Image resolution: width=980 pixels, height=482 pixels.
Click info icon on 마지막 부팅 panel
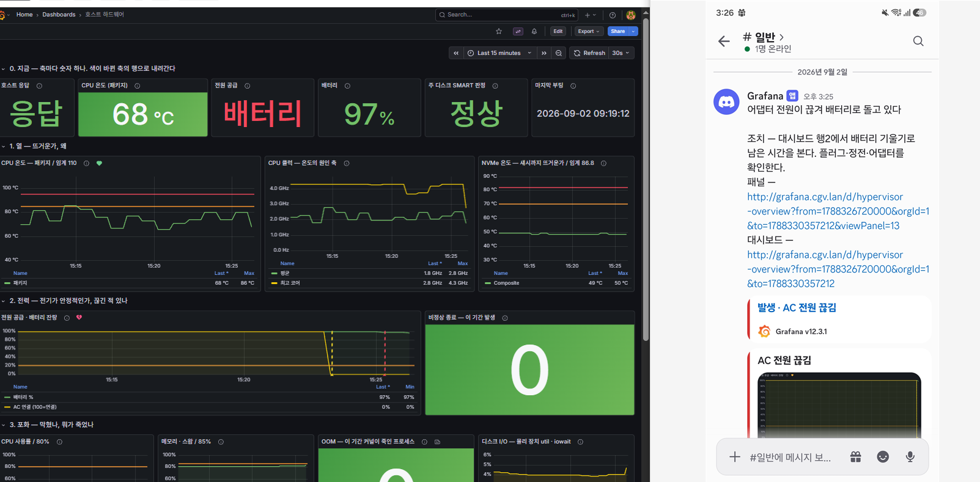coord(573,86)
